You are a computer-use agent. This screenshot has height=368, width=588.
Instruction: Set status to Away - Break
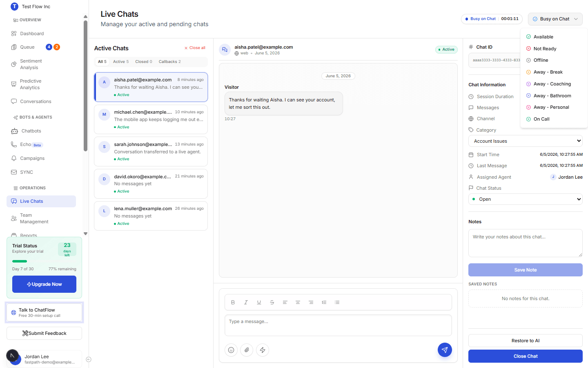(x=554, y=72)
